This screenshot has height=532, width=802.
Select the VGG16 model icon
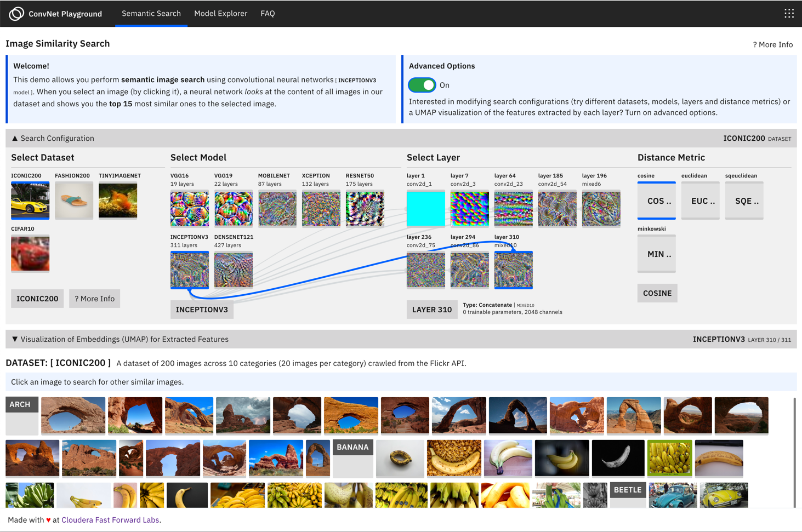pos(189,208)
